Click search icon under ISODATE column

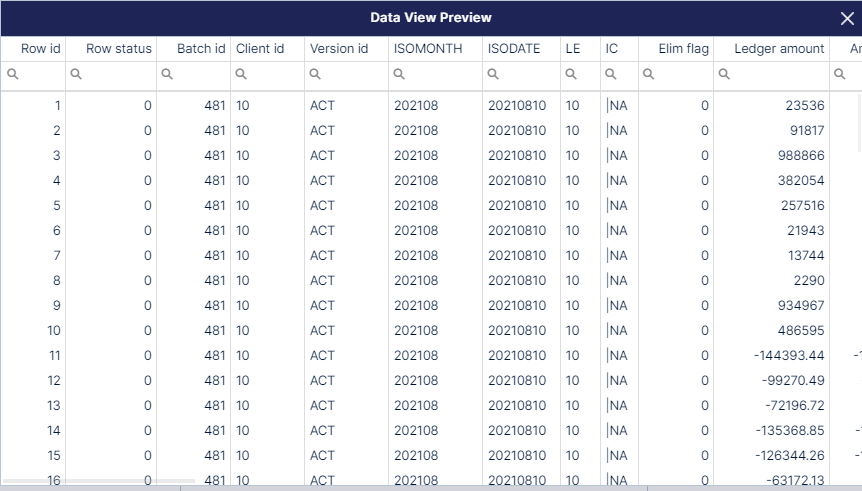493,74
